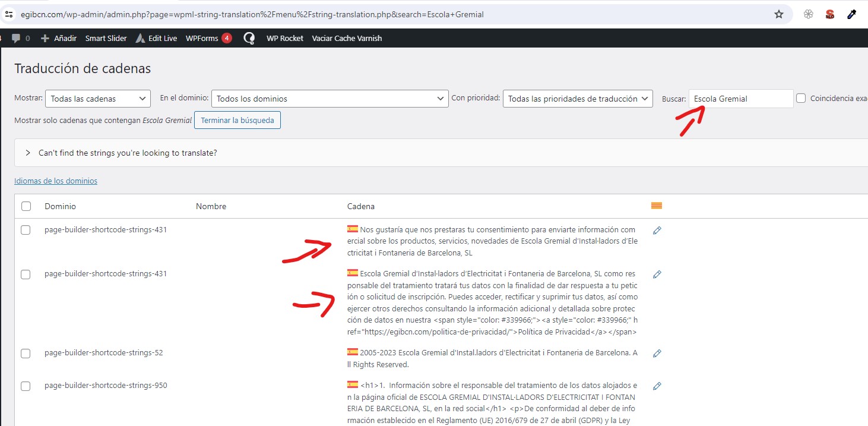Screen dimensions: 868x426
Task: Click the 'Nos gustaría que nos prestaras' string text
Action: [x=493, y=241]
